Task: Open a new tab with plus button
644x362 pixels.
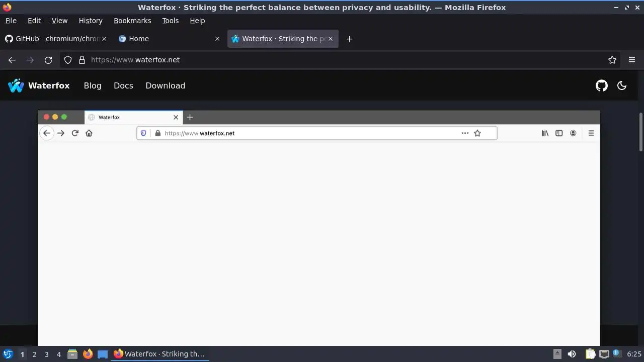Action: point(349,39)
